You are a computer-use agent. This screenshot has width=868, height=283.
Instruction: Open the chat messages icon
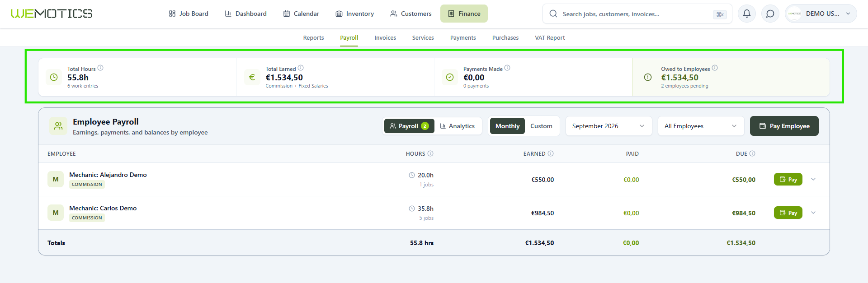[x=770, y=14]
